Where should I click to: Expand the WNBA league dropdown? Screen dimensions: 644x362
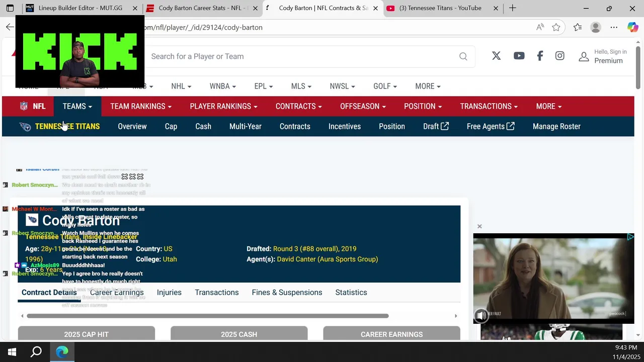click(x=223, y=86)
